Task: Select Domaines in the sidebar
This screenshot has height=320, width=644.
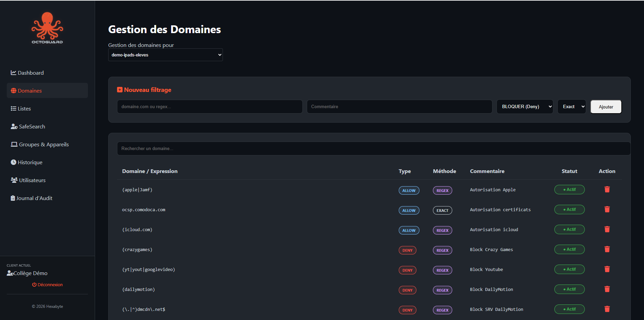Action: (47, 91)
